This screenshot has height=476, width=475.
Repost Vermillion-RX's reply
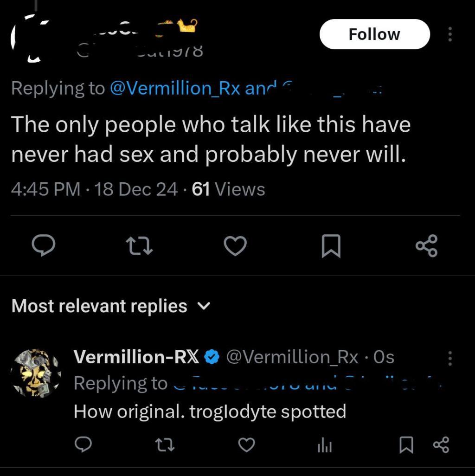tap(165, 445)
